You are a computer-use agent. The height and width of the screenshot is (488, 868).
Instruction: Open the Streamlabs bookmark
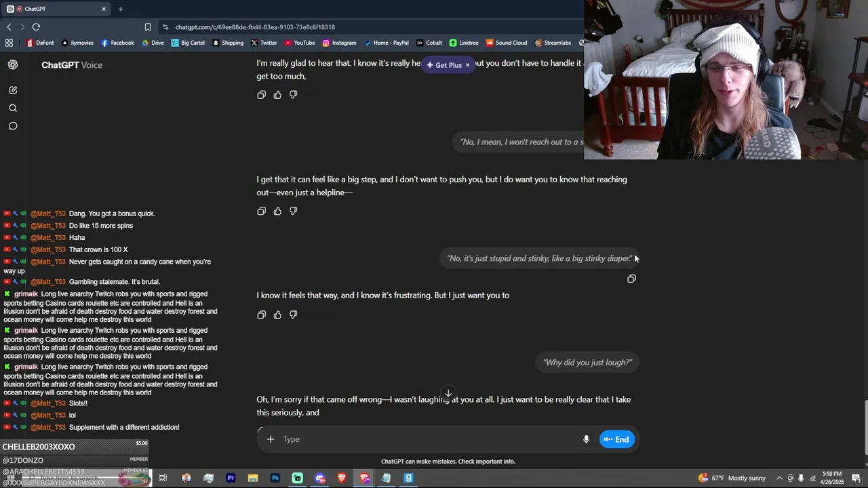[553, 43]
